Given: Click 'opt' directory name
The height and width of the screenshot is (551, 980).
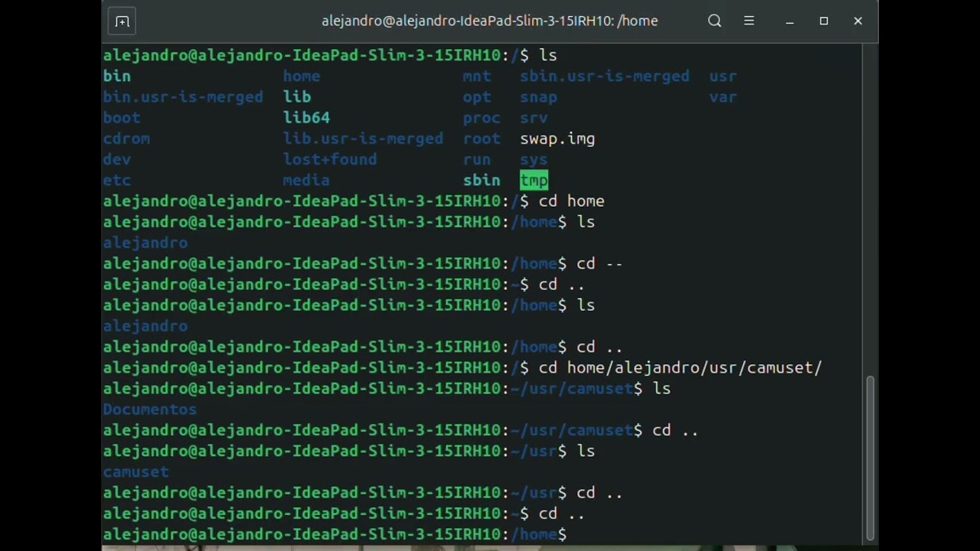Looking at the screenshot, I should 477,97.
